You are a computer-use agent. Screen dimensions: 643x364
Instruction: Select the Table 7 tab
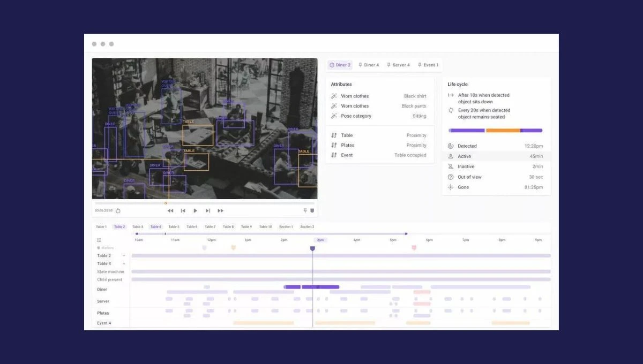pyautogui.click(x=210, y=227)
